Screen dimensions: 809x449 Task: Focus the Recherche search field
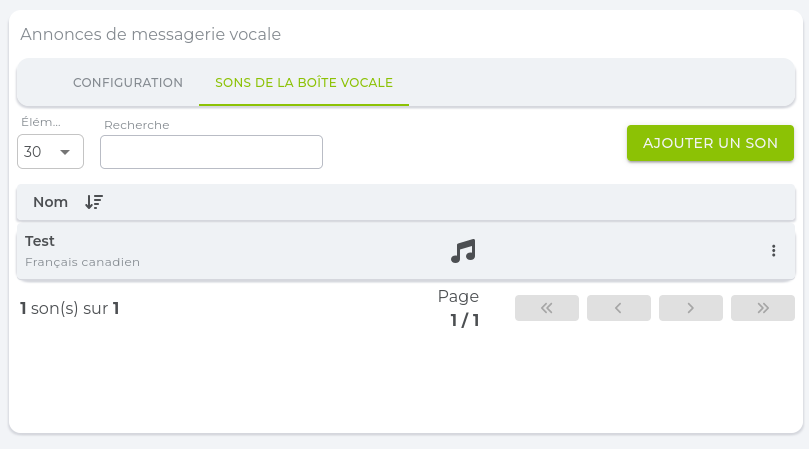tap(211, 152)
